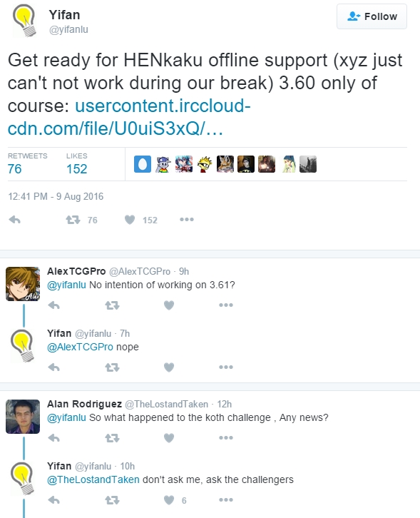The image size is (420, 518).
Task: Reply to AlexTCGPro's 3.61 question
Action: coord(53,305)
